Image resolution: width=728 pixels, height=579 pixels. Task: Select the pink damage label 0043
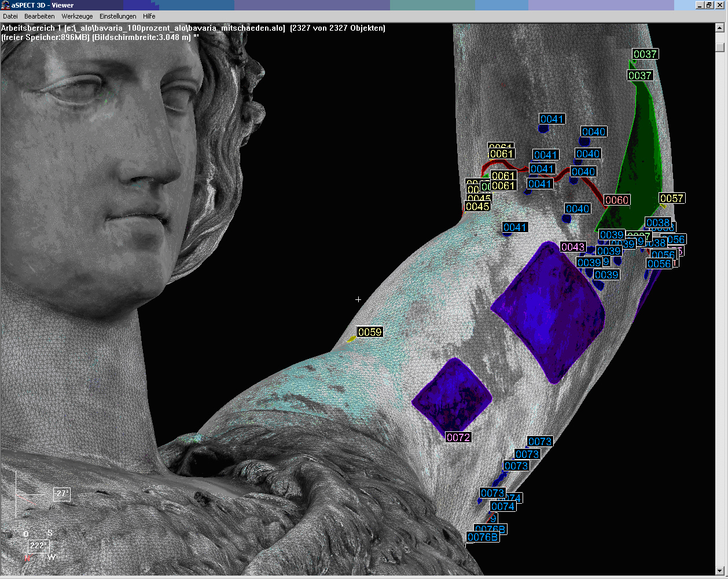point(573,247)
